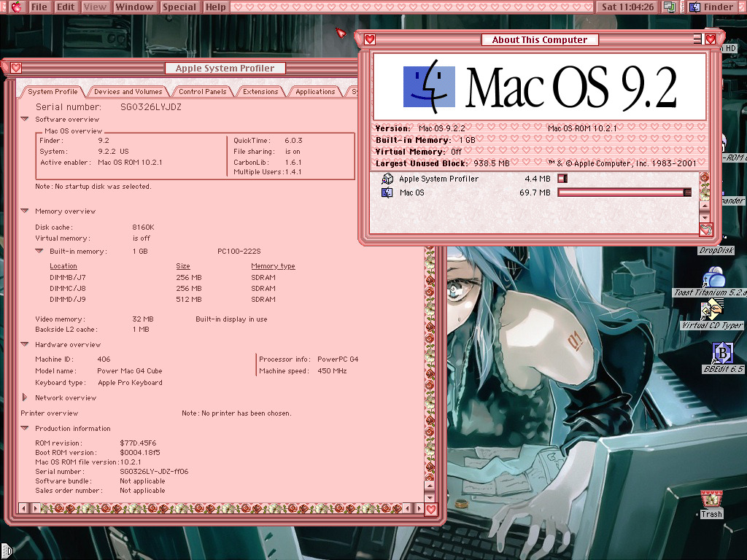Collapse the Memory overview section

pos(25,211)
